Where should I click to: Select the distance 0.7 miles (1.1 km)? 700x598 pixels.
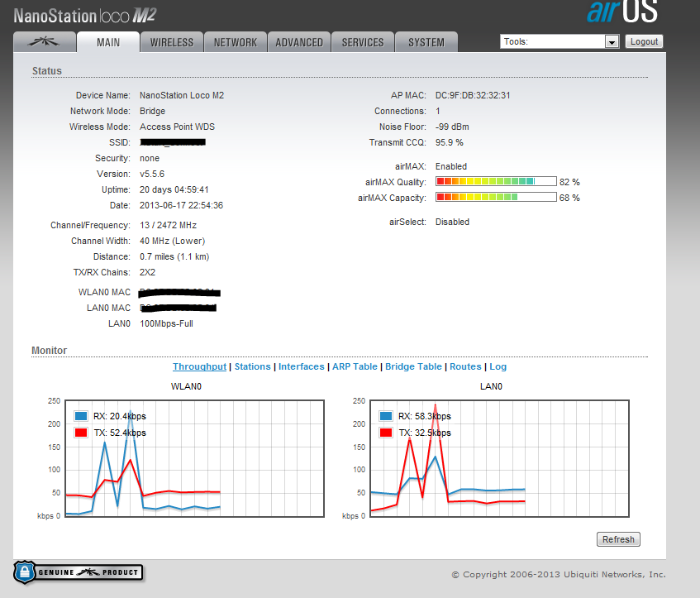tap(174, 256)
